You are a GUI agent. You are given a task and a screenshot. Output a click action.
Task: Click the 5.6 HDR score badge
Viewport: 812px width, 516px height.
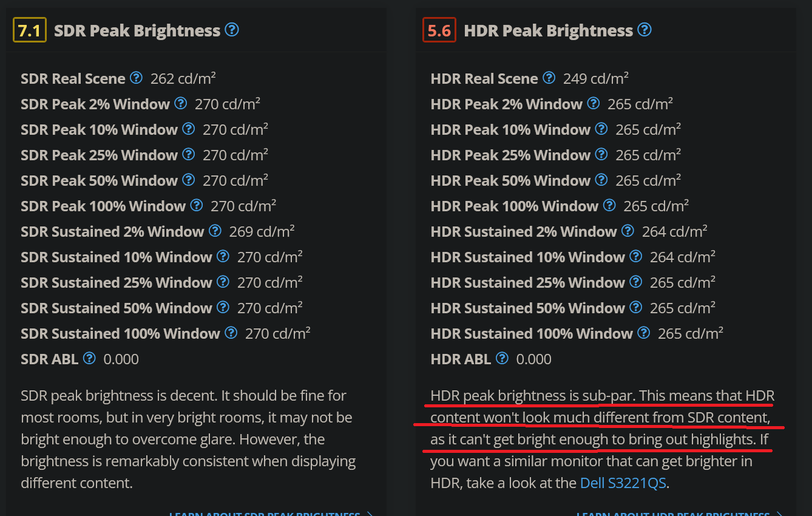[439, 30]
